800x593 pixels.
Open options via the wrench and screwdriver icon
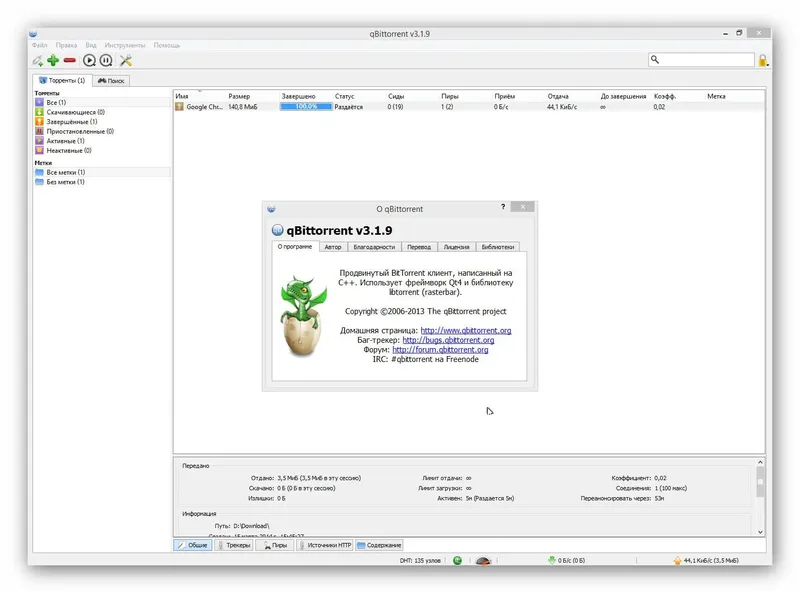(126, 60)
